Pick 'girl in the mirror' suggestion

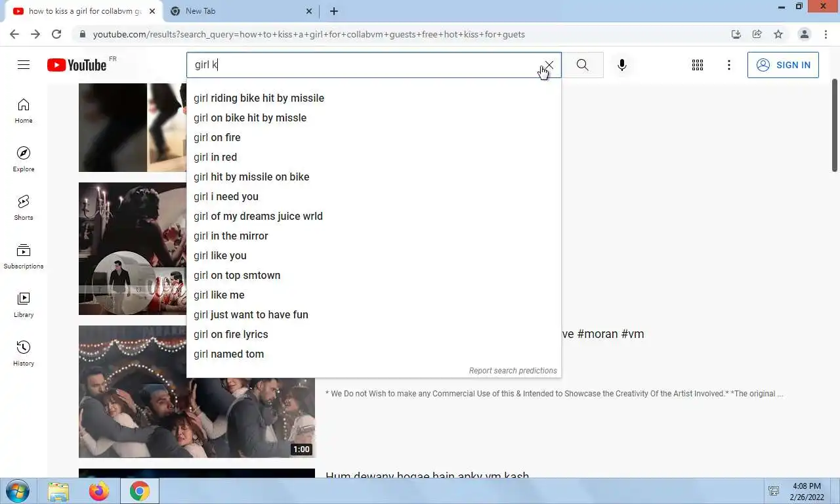point(374,236)
